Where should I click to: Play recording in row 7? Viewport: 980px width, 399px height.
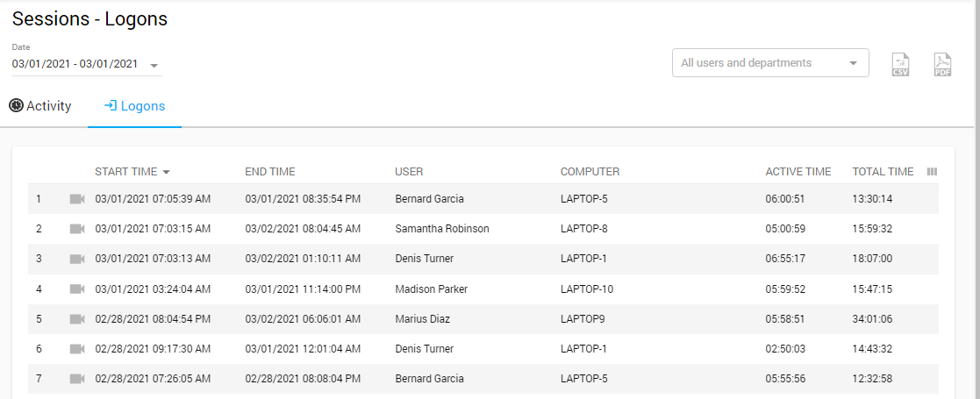pos(77,379)
